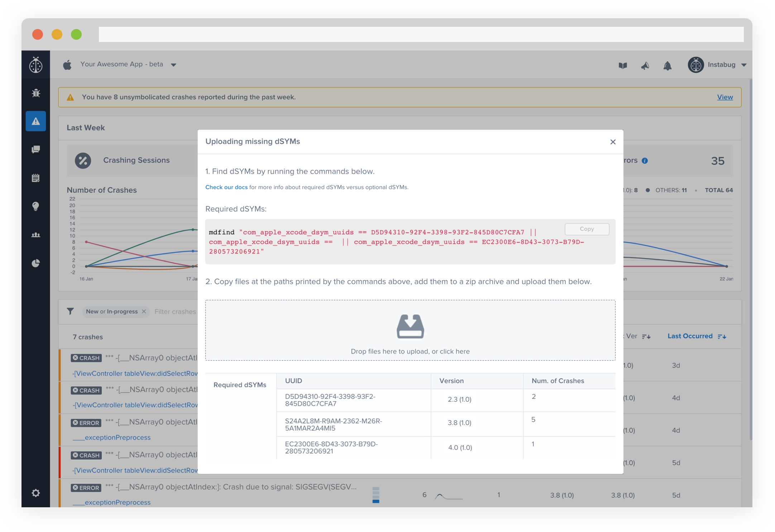Open the pie chart analytics icon

click(36, 263)
